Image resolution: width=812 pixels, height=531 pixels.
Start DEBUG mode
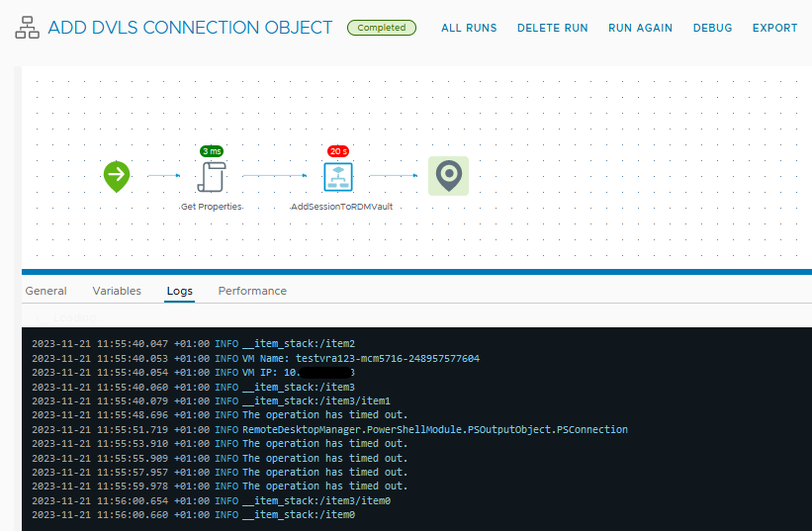[x=712, y=28]
